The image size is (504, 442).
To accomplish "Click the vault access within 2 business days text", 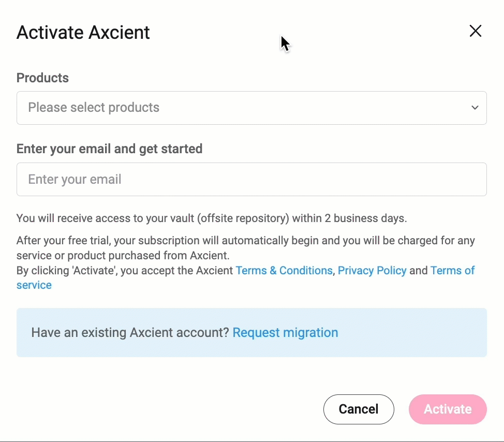I will [x=212, y=218].
